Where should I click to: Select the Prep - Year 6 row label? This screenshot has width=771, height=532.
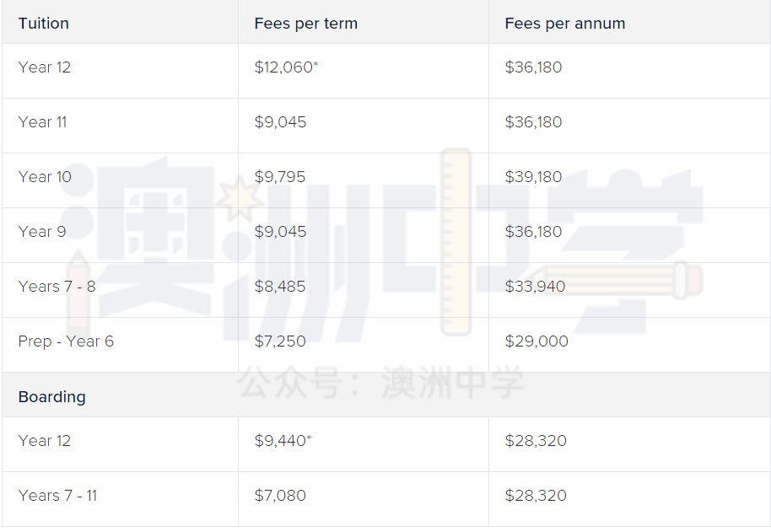[x=66, y=341]
